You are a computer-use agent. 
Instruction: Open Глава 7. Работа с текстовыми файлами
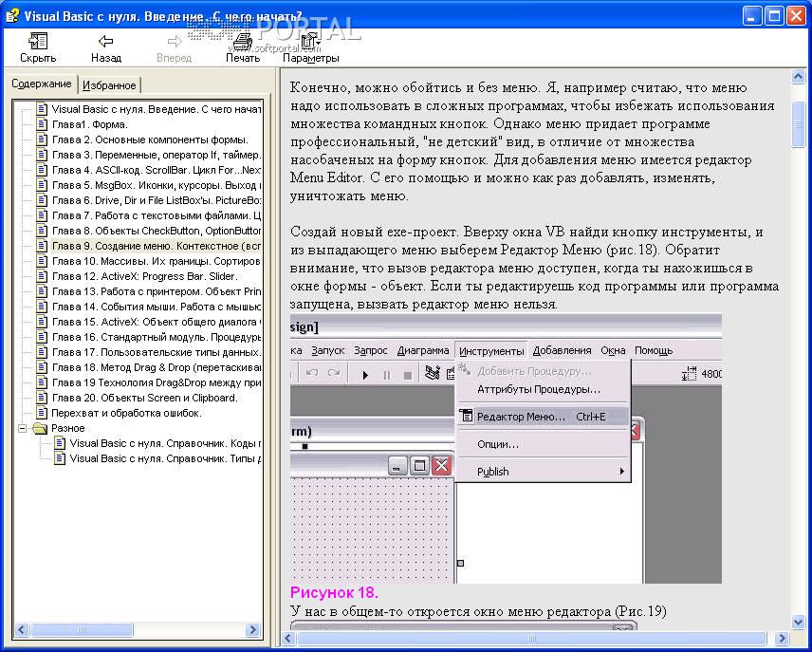(x=156, y=215)
